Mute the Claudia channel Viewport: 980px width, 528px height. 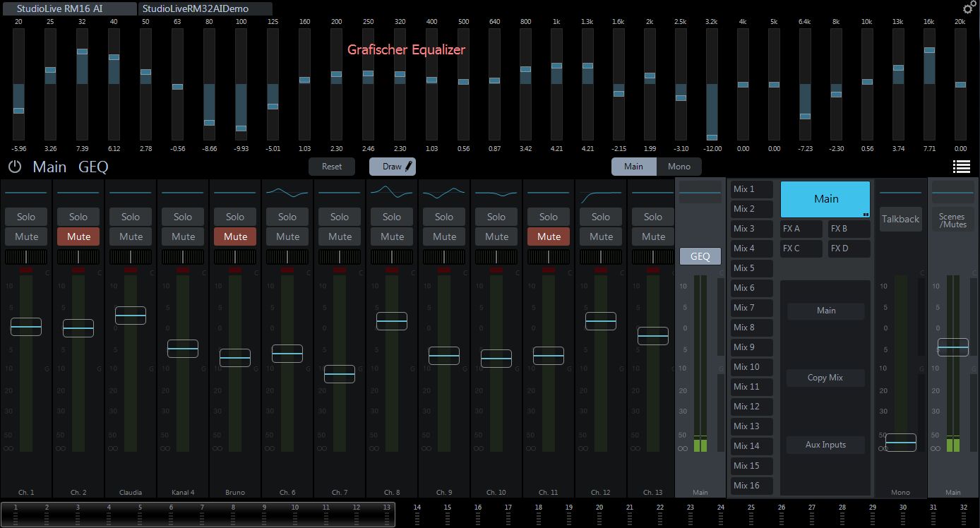pos(131,236)
